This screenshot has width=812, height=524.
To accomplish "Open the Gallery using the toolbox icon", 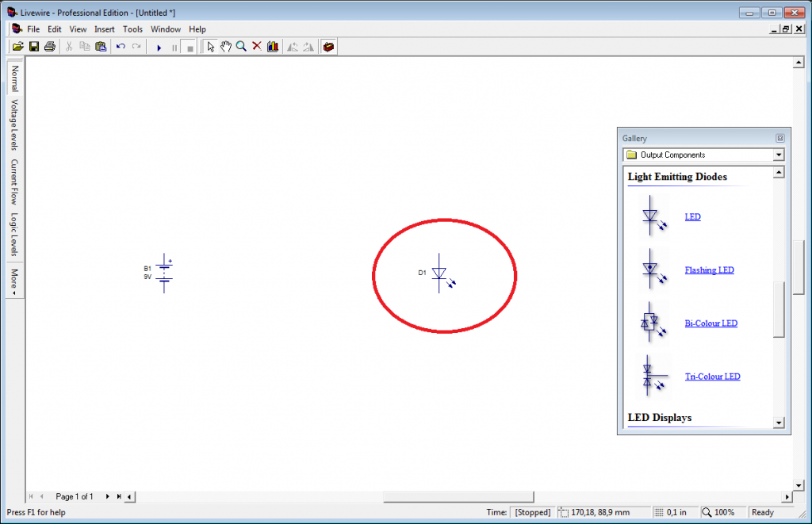I will (328, 46).
